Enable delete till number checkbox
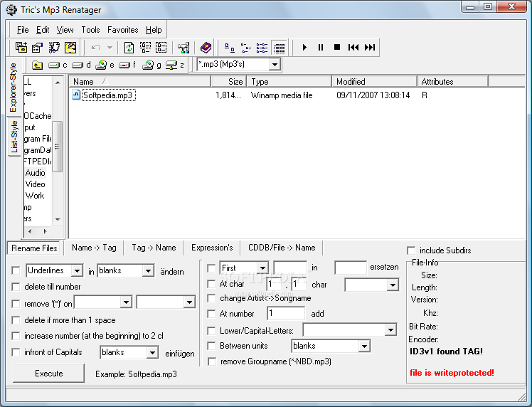 (16, 287)
